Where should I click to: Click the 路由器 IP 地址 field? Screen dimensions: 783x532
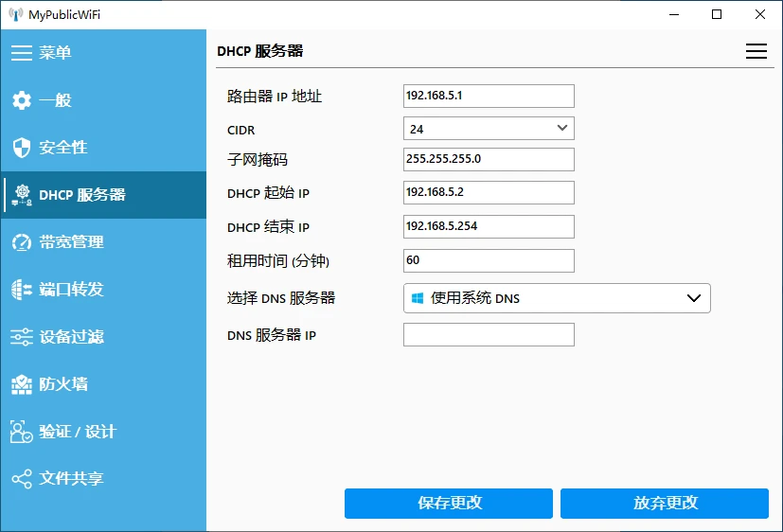489,96
